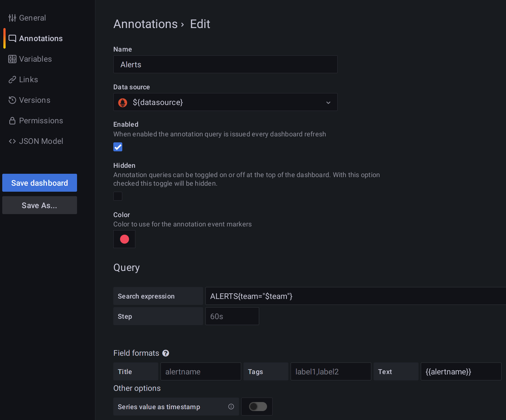The width and height of the screenshot is (506, 420).
Task: Open the Field formats help icon
Action: point(166,353)
